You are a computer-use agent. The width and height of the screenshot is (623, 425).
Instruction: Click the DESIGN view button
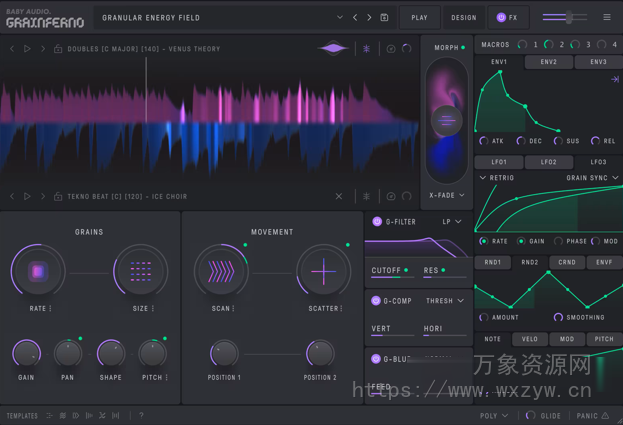point(464,17)
